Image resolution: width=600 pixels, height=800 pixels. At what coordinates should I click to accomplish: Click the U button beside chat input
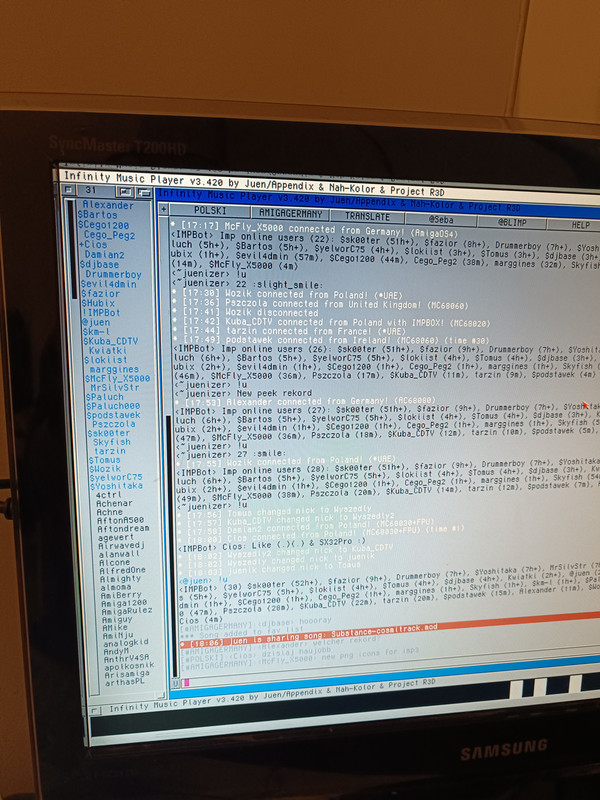(x=176, y=683)
